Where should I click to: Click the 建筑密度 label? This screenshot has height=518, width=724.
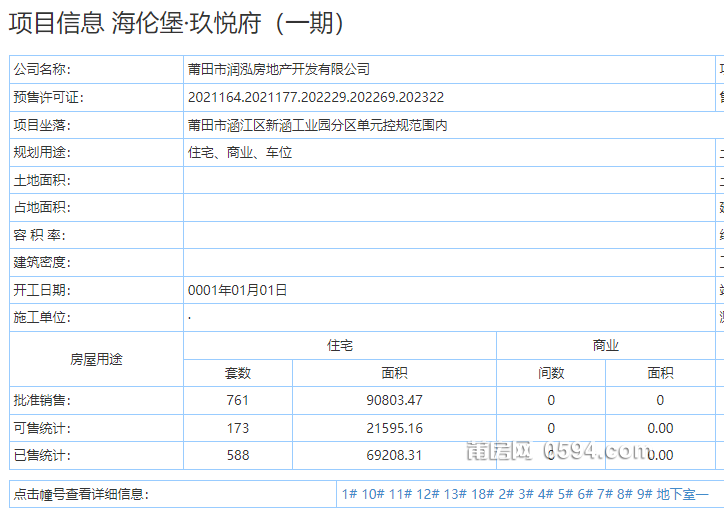42,262
